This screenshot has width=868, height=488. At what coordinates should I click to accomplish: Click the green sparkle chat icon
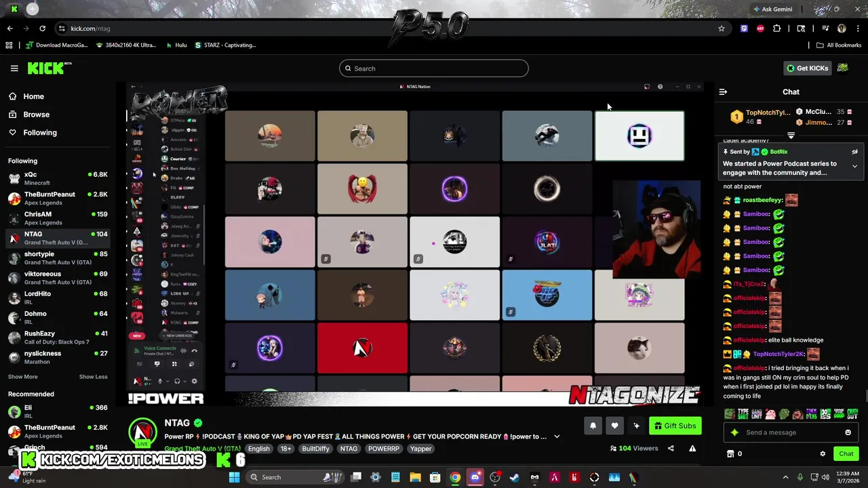click(734, 432)
